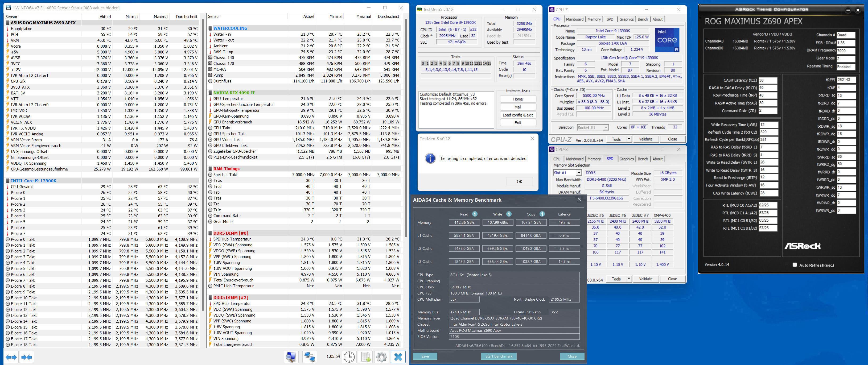
Task: Click the shrink-columns arrows icon in HWiNFO
Action: (27, 357)
